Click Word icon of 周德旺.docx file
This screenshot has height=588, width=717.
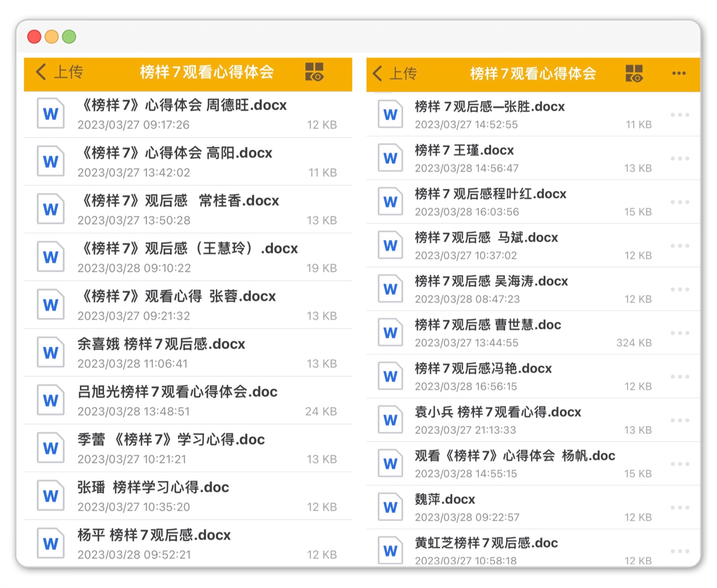click(51, 113)
